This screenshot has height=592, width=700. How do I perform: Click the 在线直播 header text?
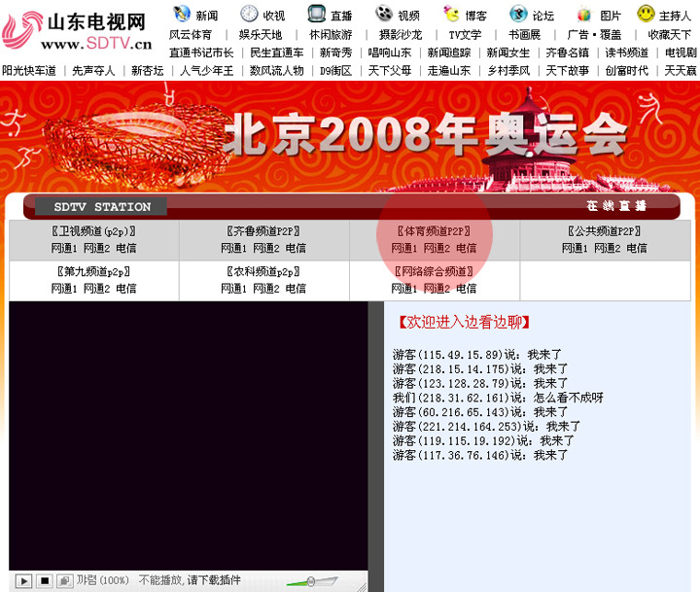[616, 206]
